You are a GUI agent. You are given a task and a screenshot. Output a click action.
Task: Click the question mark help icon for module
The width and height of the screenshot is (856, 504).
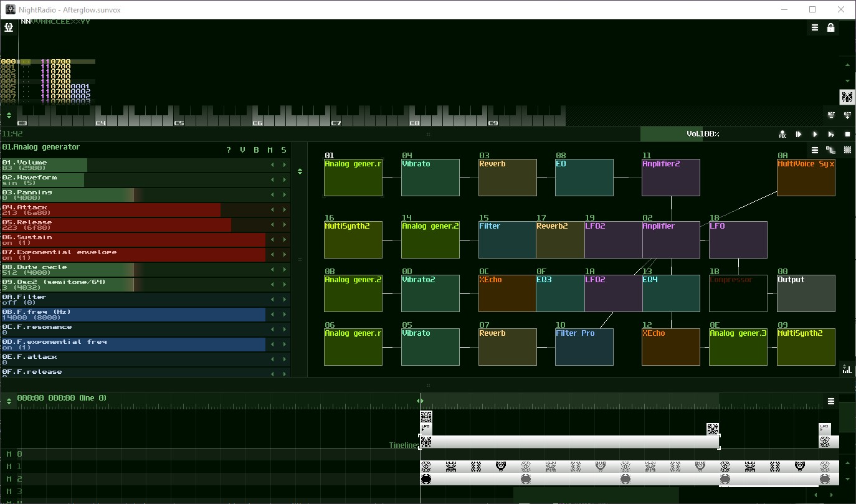coord(229,150)
